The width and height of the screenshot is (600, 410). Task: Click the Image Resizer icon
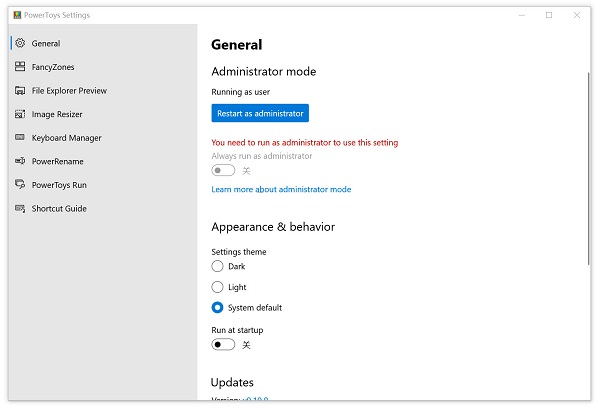pos(20,114)
